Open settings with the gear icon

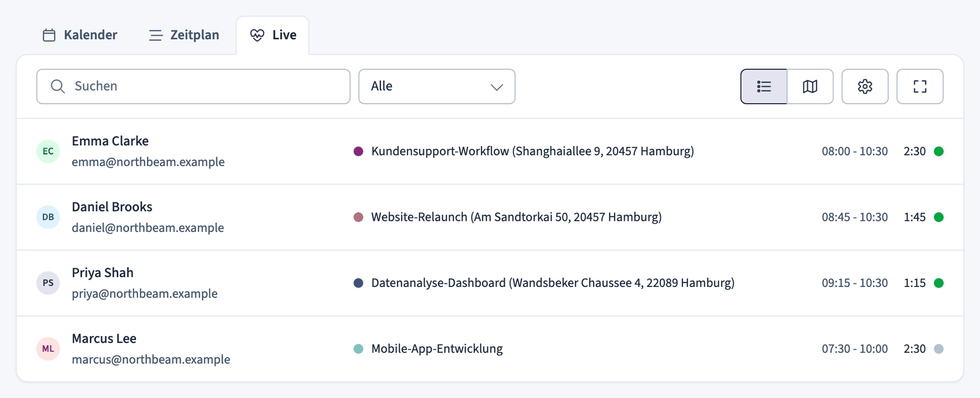point(865,86)
